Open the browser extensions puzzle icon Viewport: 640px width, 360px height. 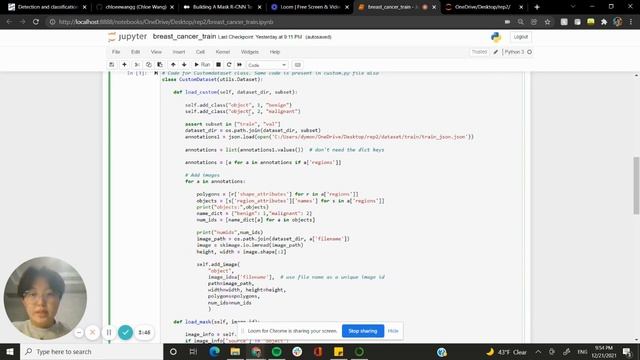pos(604,22)
